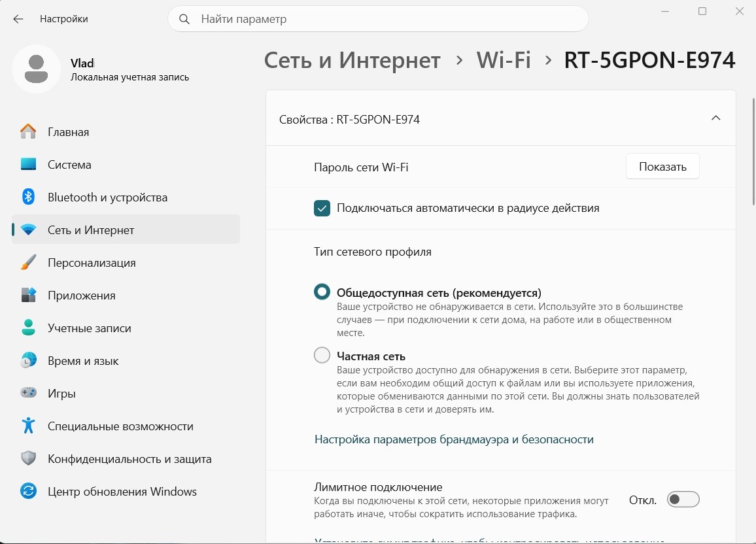Click the Система monitor icon

point(28,164)
